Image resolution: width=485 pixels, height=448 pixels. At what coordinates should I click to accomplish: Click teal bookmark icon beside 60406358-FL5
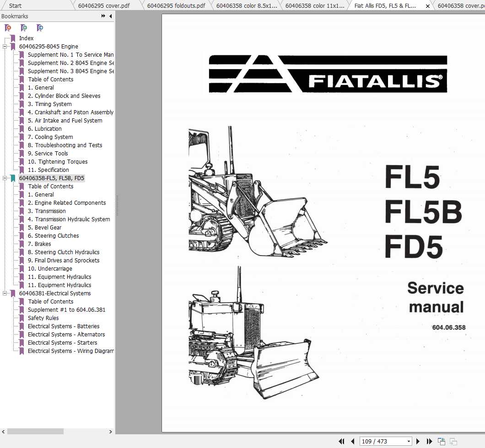click(13, 178)
